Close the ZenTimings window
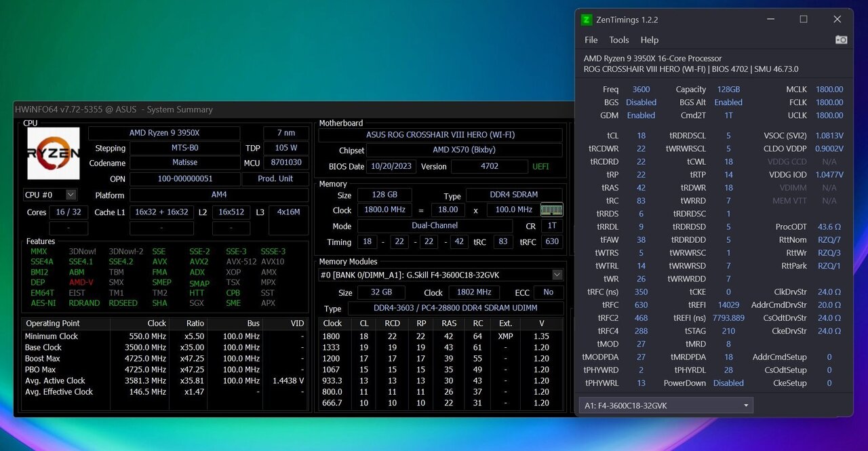Image resolution: width=868 pixels, height=451 pixels. pos(837,20)
